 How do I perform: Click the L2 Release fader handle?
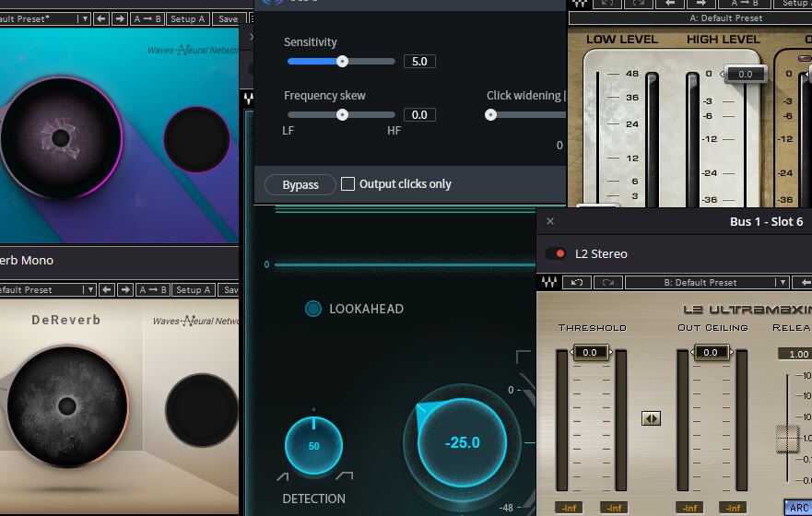[787, 439]
